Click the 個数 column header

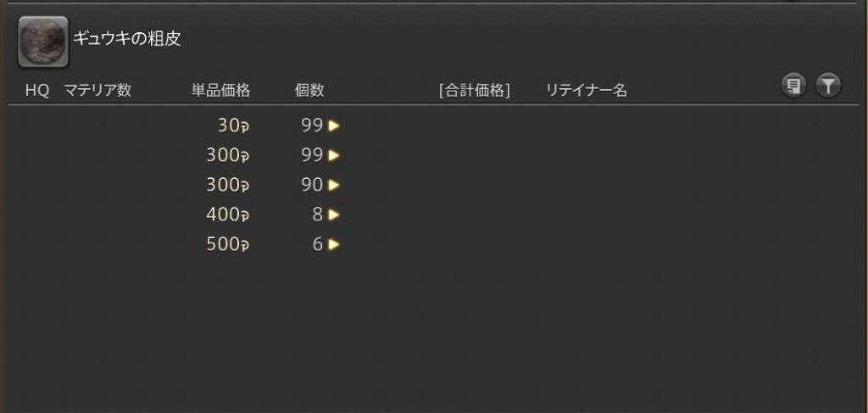(309, 90)
